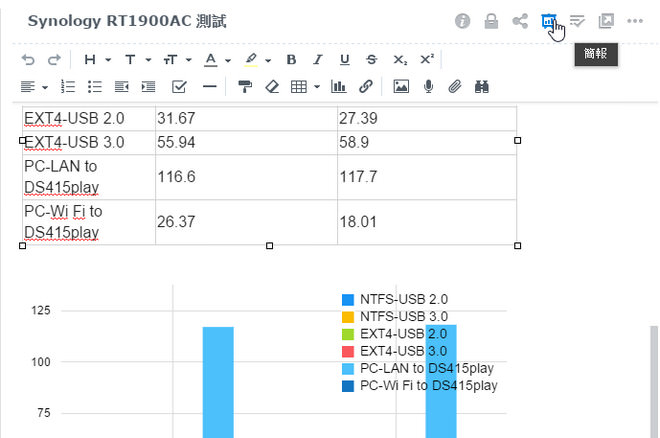Insert an image
The image size is (660, 438).
click(401, 87)
